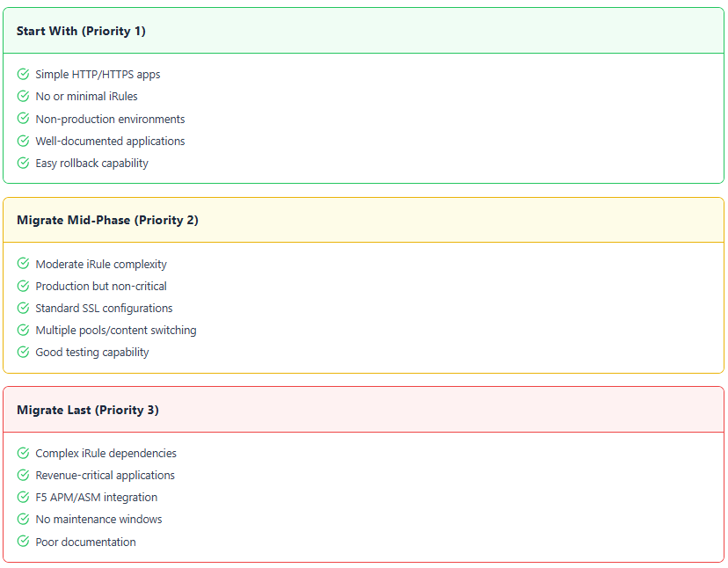Click check icon beside No or minimal iRules
Image resolution: width=728 pixels, height=568 pixels.
(x=23, y=97)
